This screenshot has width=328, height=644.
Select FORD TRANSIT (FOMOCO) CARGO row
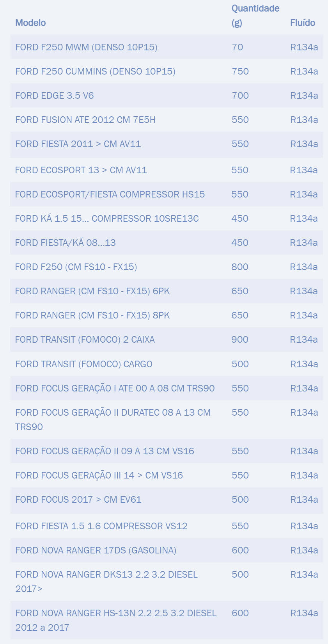[x=84, y=364]
